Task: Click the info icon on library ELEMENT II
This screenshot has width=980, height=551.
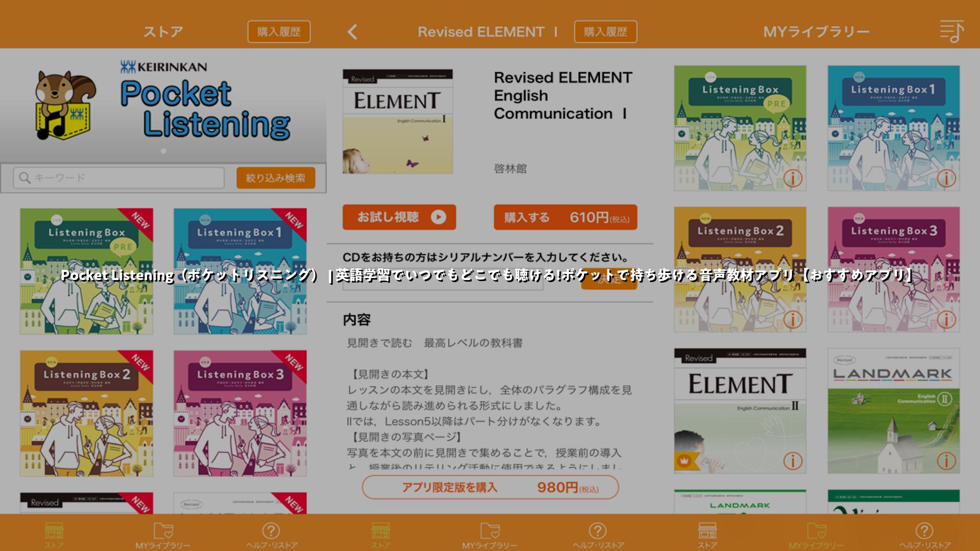Action: (x=793, y=461)
